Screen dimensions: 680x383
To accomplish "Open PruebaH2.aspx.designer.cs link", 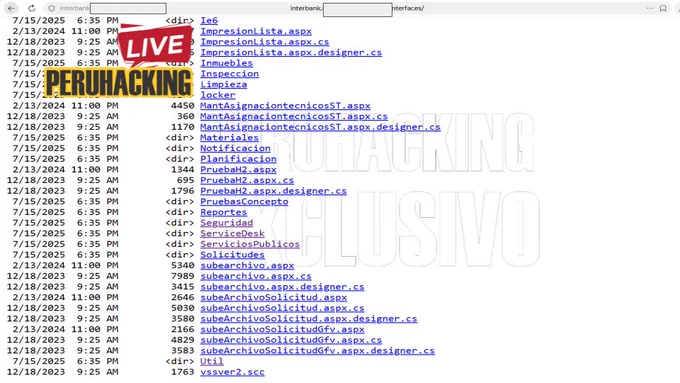I will 273,190.
